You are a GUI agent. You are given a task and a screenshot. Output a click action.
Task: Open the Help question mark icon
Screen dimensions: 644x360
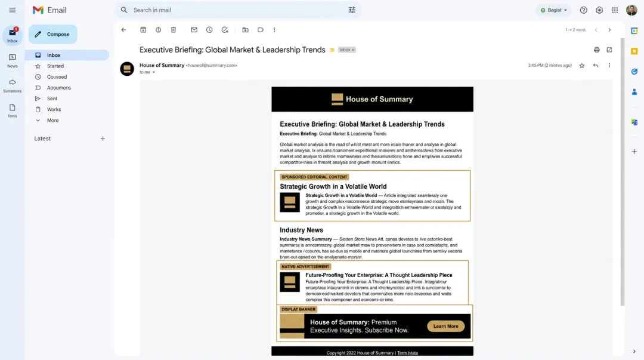584,10
